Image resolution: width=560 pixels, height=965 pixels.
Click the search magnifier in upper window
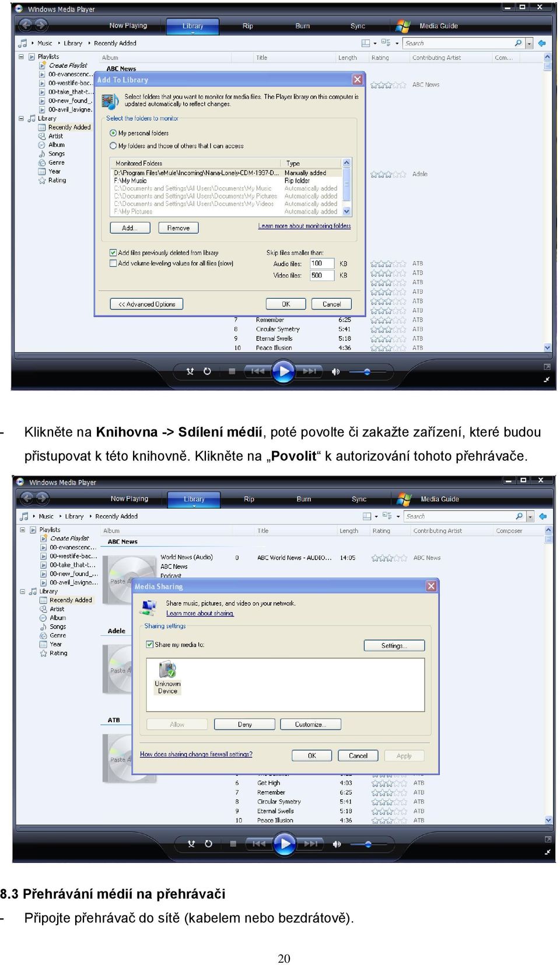518,43
